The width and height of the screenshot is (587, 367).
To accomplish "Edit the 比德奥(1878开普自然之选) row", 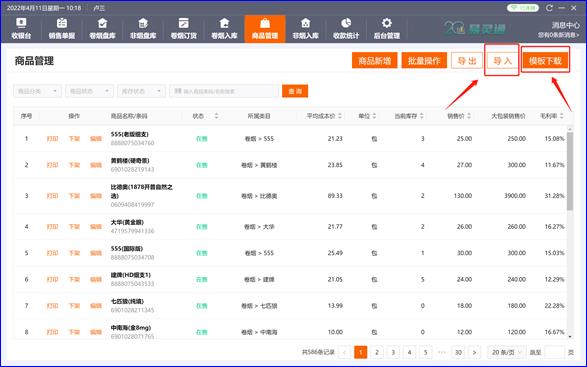I will click(96, 195).
